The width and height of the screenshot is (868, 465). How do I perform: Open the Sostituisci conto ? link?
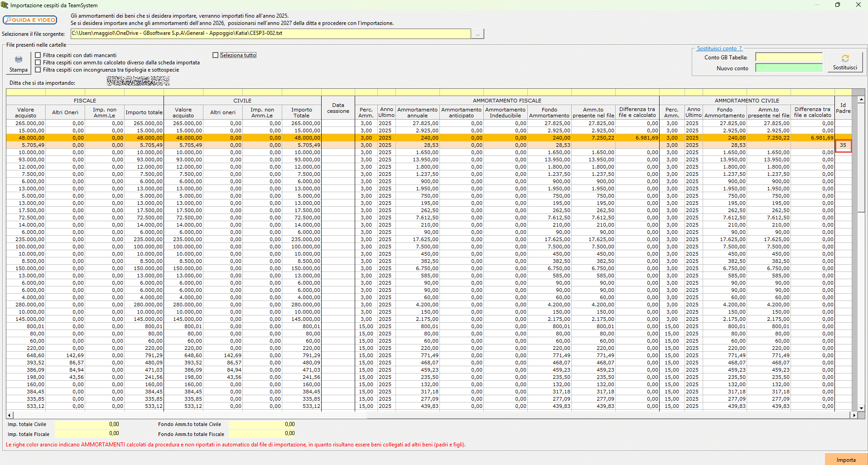pyautogui.click(x=719, y=48)
